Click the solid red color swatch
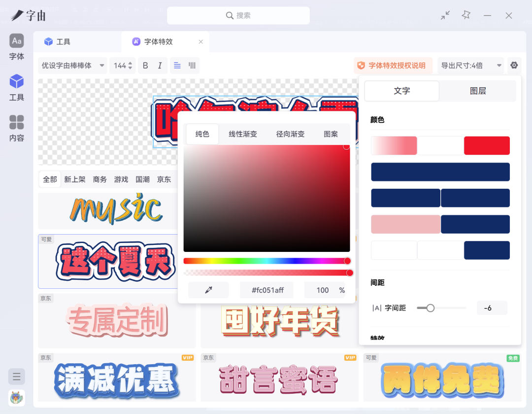This screenshot has height=414, width=532. [x=487, y=146]
